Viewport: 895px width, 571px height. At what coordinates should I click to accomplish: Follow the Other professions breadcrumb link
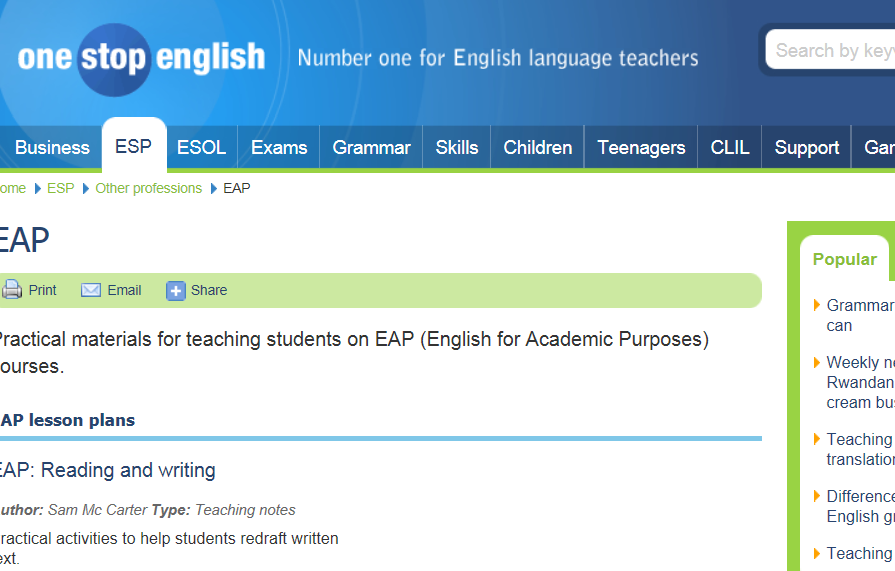[x=148, y=188]
